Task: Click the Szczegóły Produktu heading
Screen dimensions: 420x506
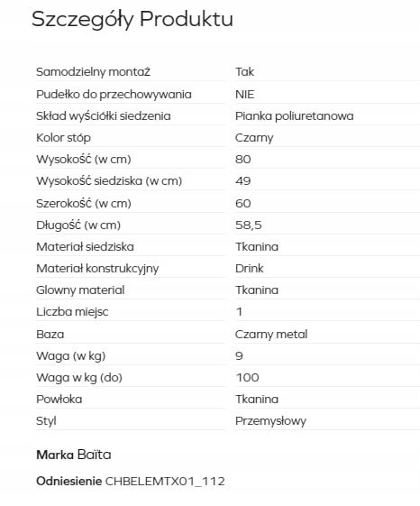Action: (132, 20)
